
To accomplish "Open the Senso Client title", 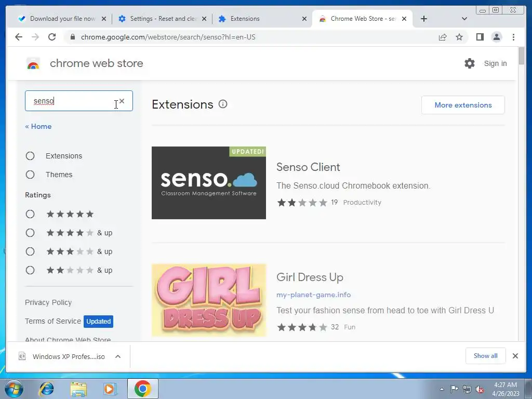I will click(308, 167).
